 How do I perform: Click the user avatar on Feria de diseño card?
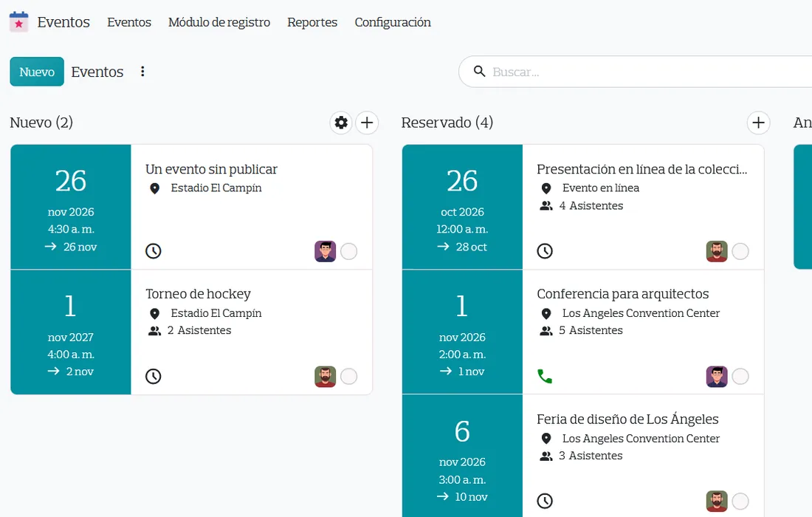717,501
